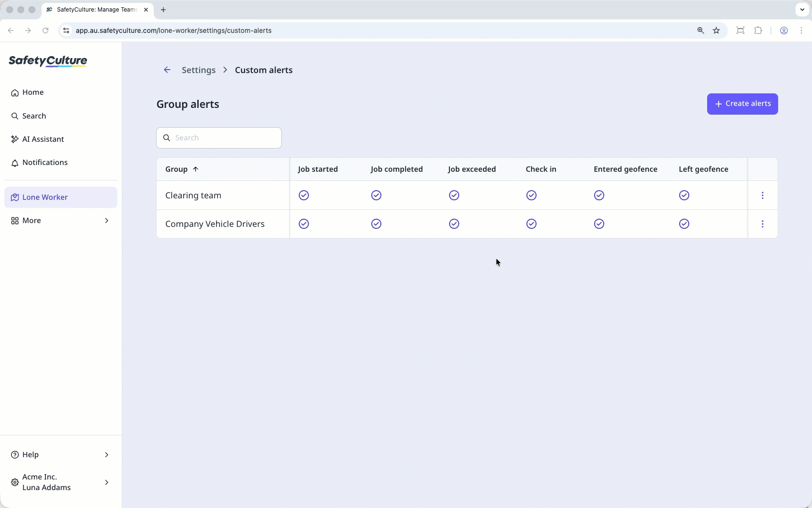Click Company Vehicle Drivers Job completed check

(x=377, y=224)
